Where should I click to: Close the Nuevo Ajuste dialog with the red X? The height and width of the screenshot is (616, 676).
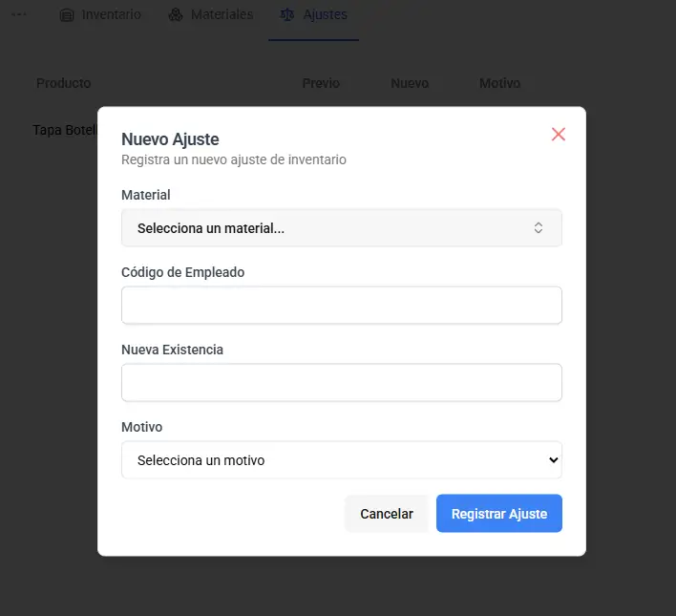point(559,134)
